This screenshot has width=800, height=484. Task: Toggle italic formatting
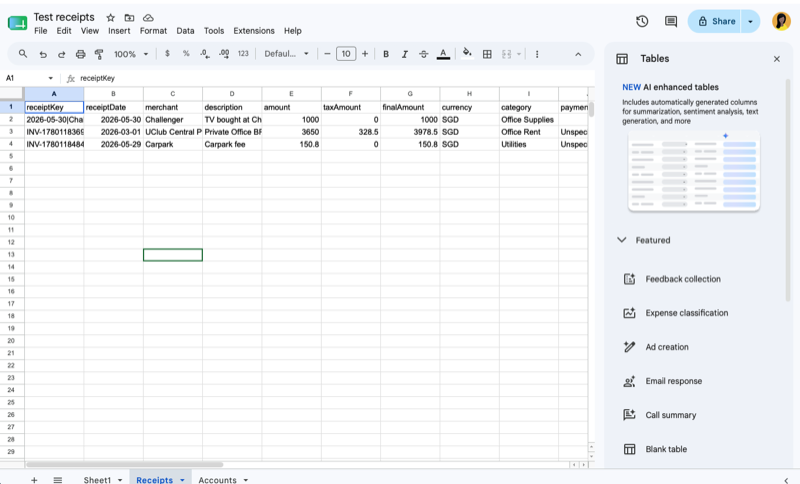(405, 54)
